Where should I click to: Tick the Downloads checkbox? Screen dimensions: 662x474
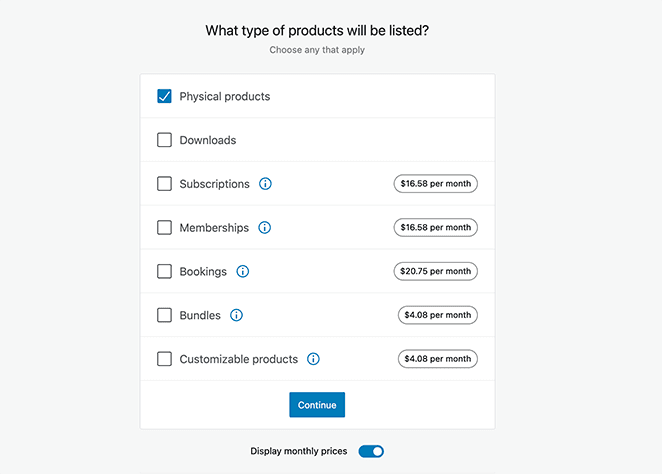coord(165,140)
